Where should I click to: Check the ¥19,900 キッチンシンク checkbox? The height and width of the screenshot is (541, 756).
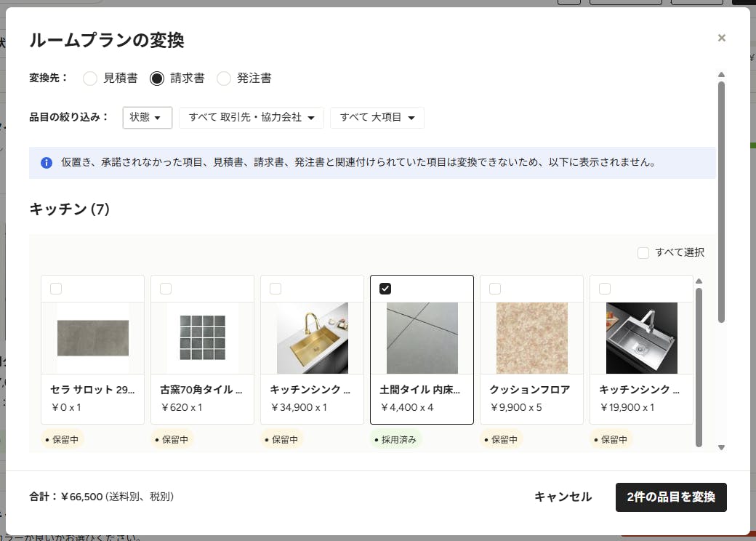[605, 289]
